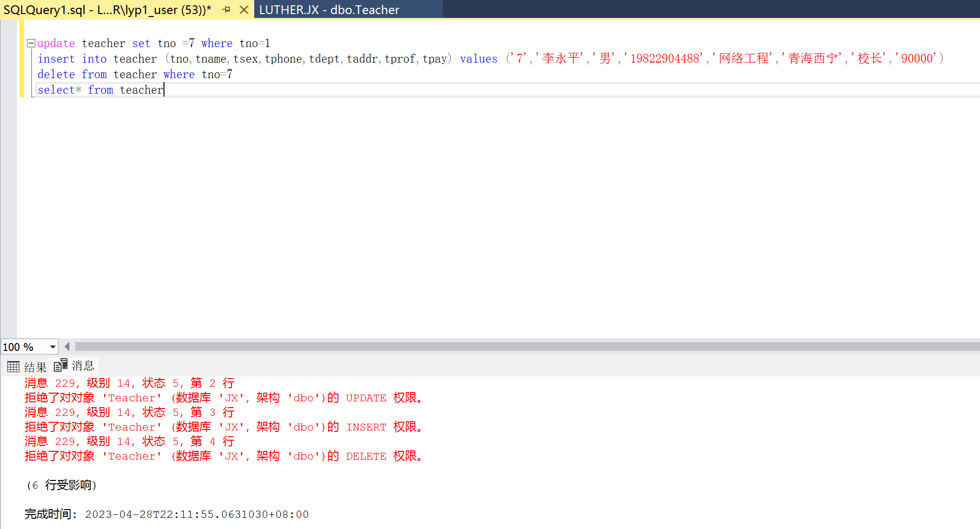Click the 'select* from teacher' line
The image size is (980, 529).
100,90
